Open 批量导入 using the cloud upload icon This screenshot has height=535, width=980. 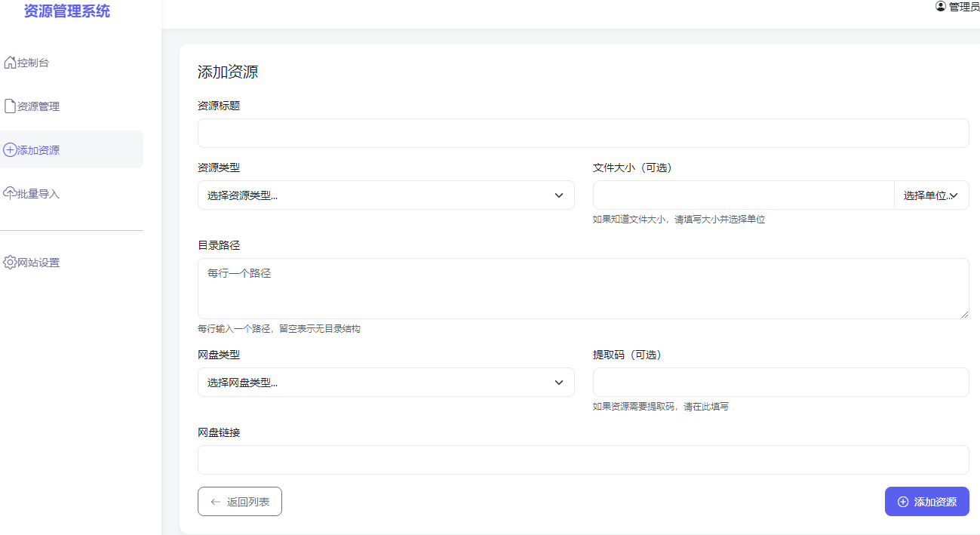10,192
